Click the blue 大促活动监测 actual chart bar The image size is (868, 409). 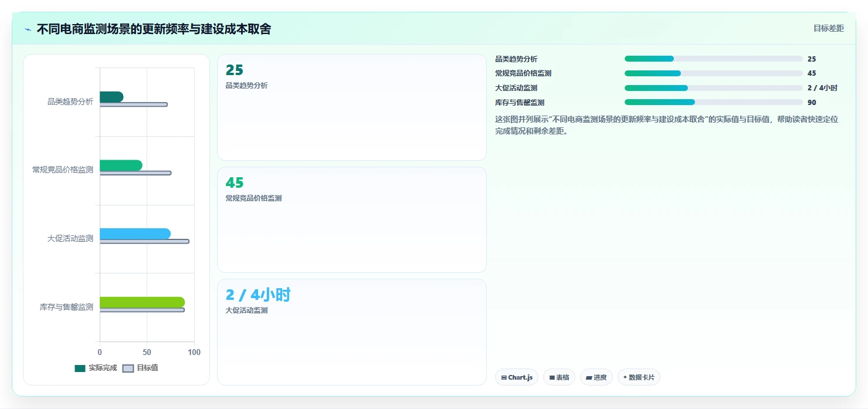point(135,234)
